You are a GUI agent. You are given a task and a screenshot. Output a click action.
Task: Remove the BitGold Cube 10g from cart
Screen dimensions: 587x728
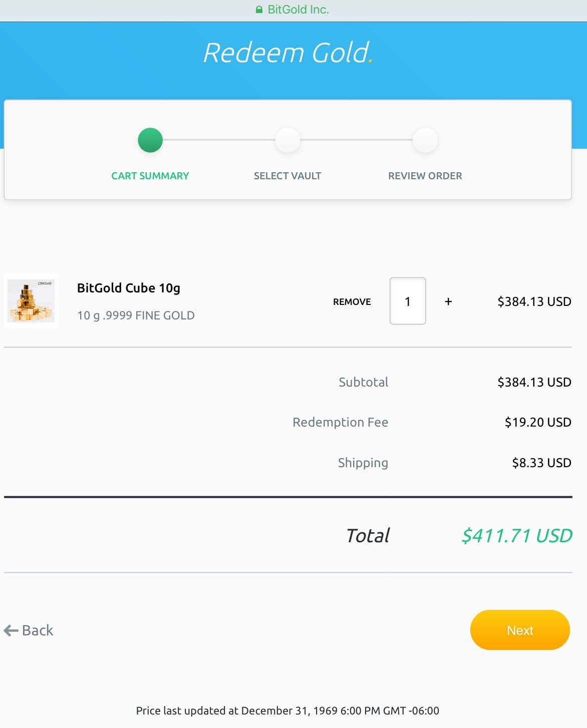tap(352, 301)
